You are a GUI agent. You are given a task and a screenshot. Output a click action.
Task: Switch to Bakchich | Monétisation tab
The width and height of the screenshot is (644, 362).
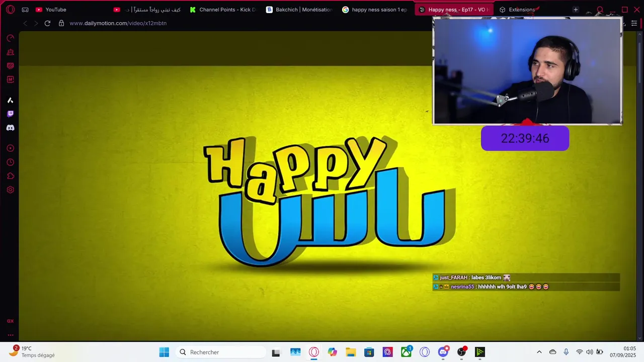coord(300,10)
